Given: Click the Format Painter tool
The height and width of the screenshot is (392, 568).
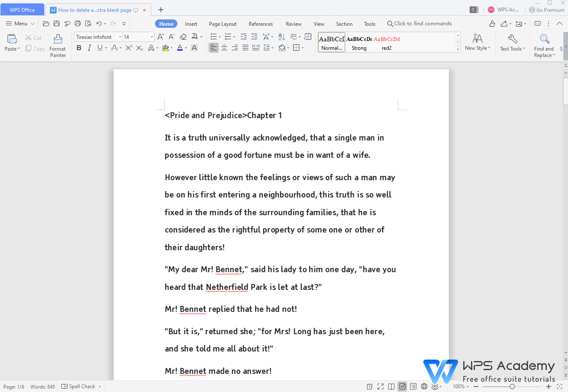Looking at the screenshot, I should point(58,46).
